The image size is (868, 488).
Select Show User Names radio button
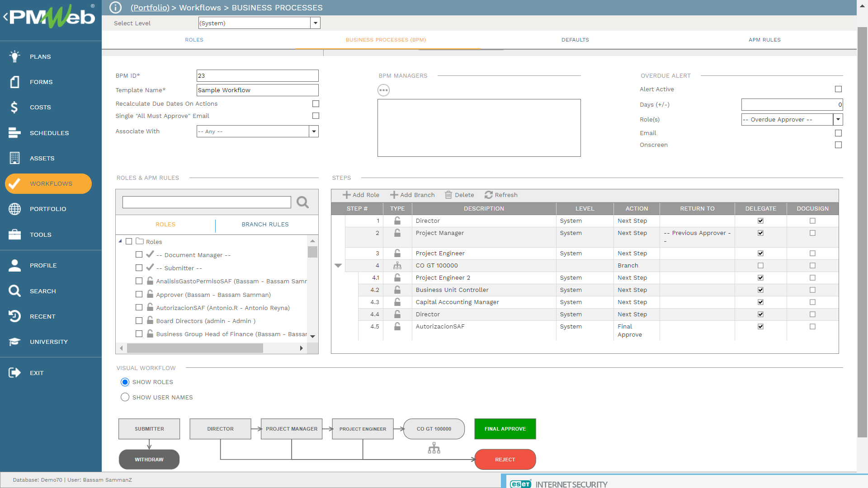(x=125, y=397)
